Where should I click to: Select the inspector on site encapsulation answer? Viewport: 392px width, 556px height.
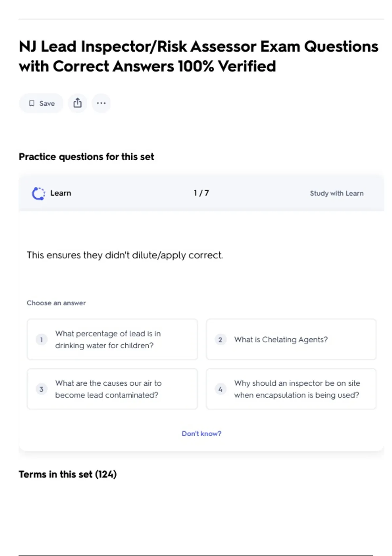[291, 389]
